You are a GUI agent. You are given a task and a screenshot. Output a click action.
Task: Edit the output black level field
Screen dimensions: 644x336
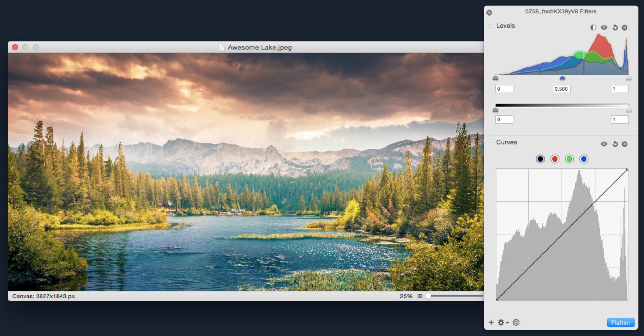click(x=504, y=120)
